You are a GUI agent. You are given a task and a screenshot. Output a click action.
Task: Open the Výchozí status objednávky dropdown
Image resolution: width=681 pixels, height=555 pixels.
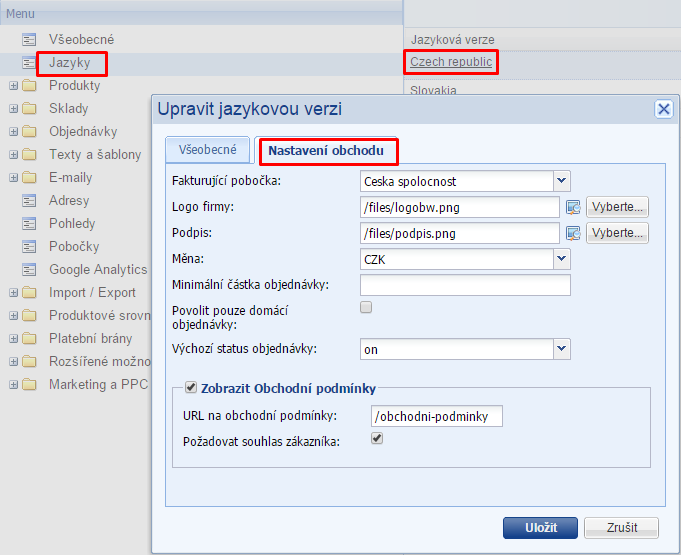pos(562,349)
